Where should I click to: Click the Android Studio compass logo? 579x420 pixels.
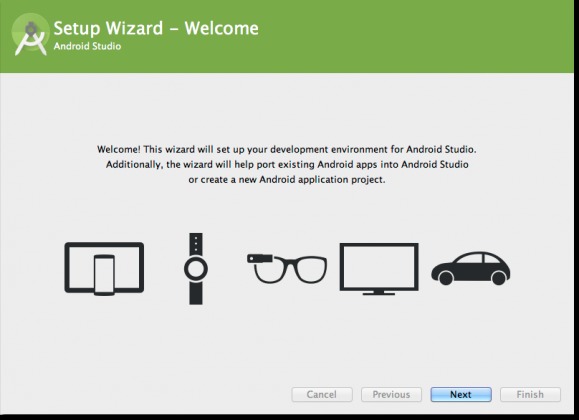[31, 35]
